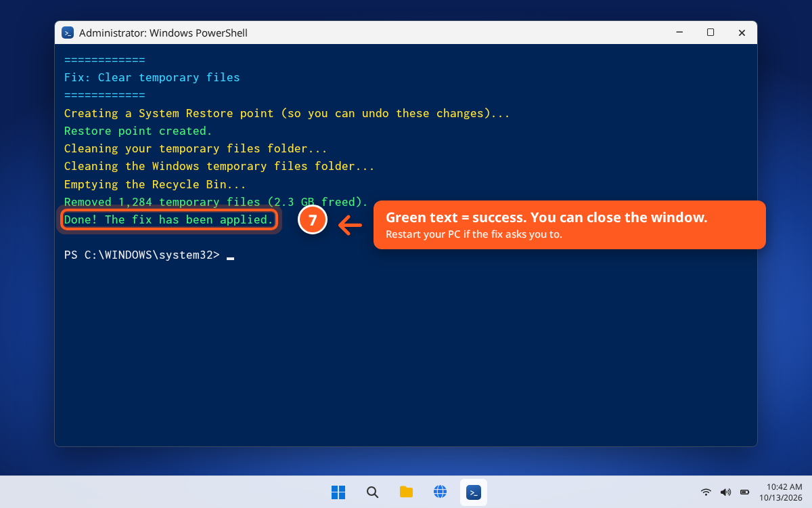Click the "Cleaning your temporary files folder..." line
Screen dimensions: 812x508
[x=196, y=148]
